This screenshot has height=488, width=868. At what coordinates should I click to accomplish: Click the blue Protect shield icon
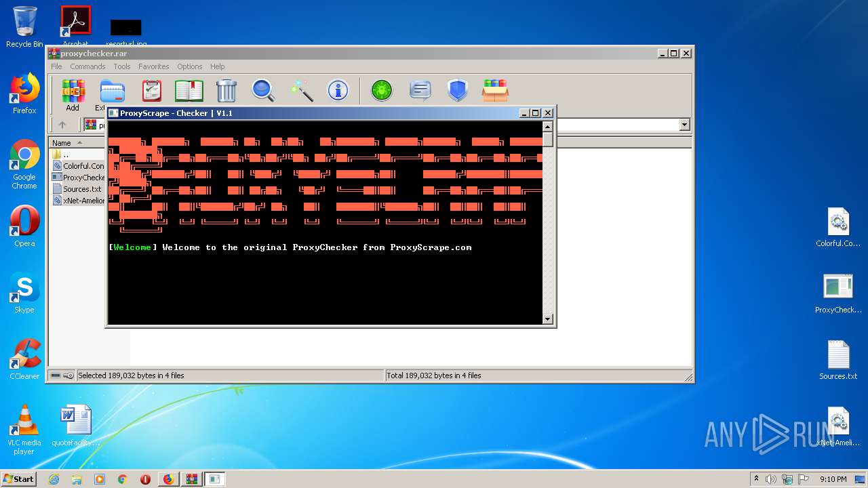458,91
